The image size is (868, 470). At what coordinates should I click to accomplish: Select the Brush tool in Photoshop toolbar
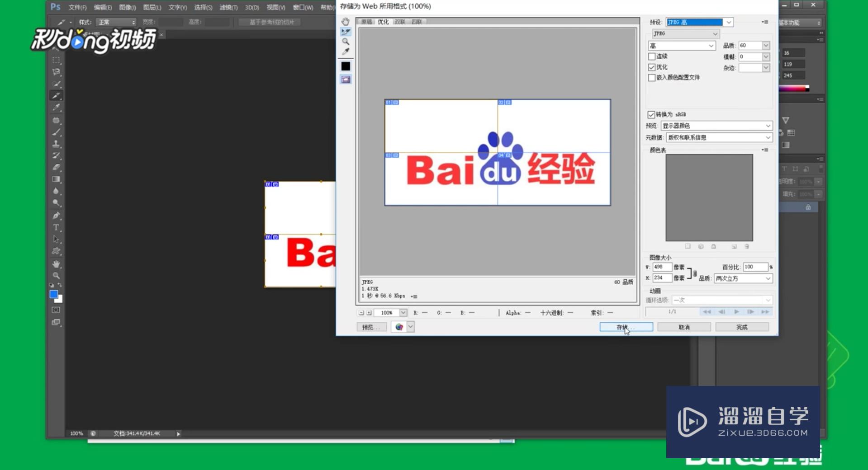tap(56, 132)
